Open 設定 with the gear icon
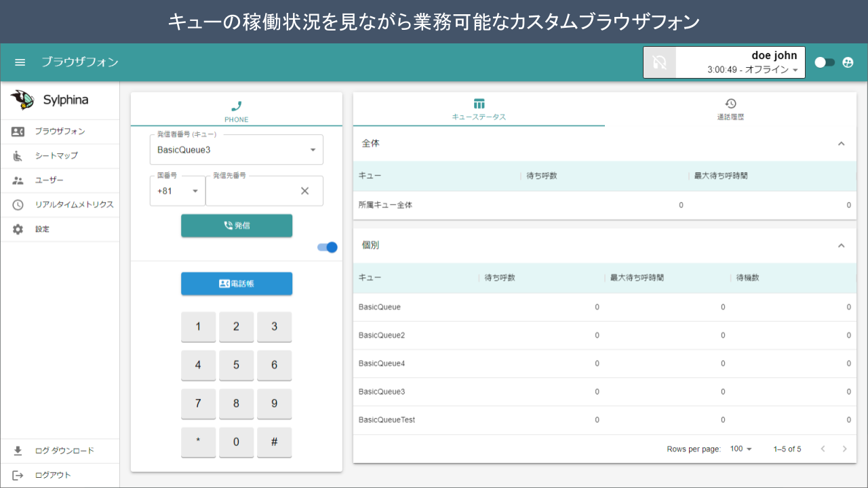The height and width of the screenshot is (488, 868). [18, 229]
